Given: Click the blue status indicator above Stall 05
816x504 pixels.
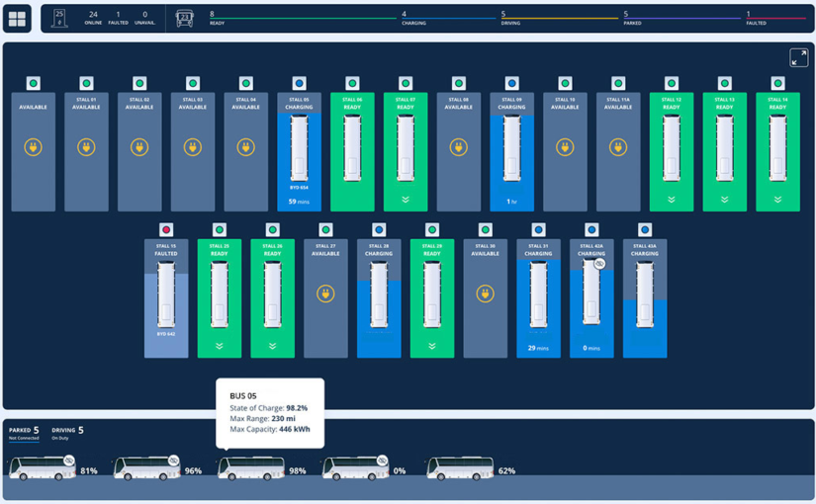Looking at the screenshot, I should (299, 84).
